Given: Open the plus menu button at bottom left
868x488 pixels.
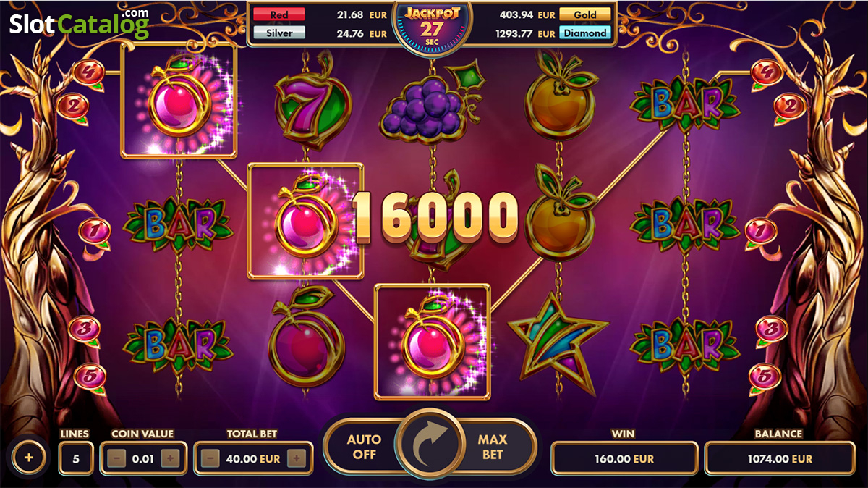Looking at the screenshot, I should point(29,458).
